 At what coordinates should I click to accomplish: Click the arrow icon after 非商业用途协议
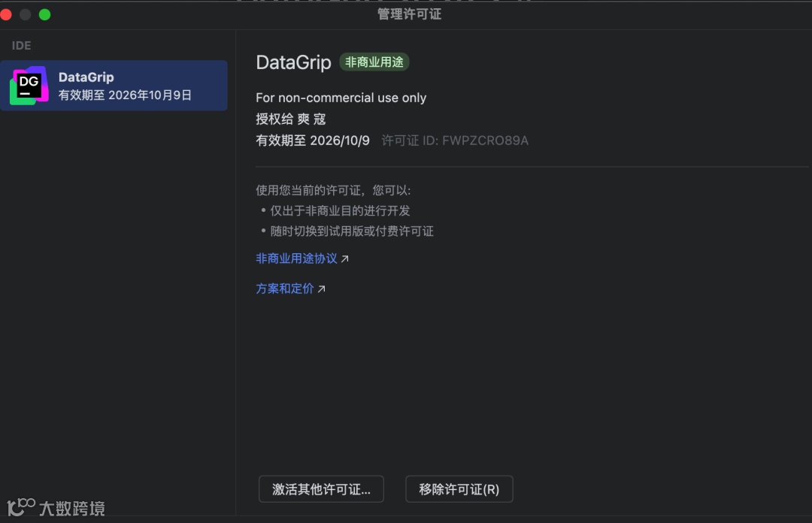pyautogui.click(x=345, y=258)
